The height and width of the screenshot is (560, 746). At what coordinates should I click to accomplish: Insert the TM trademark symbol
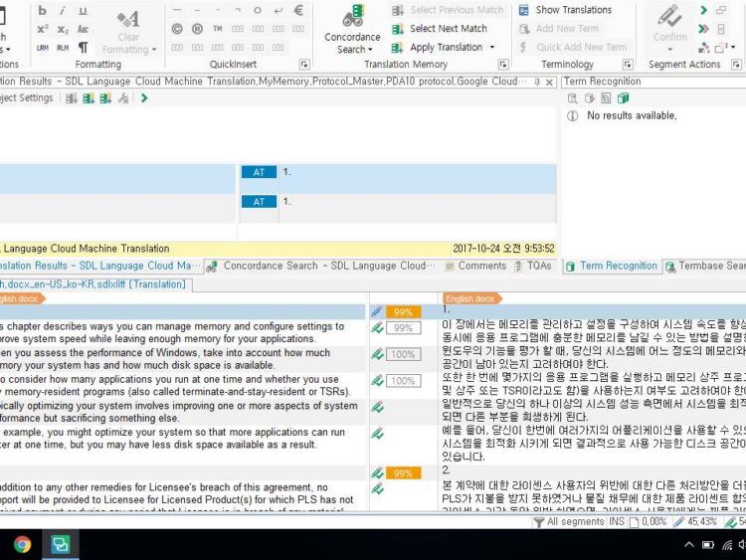click(218, 29)
